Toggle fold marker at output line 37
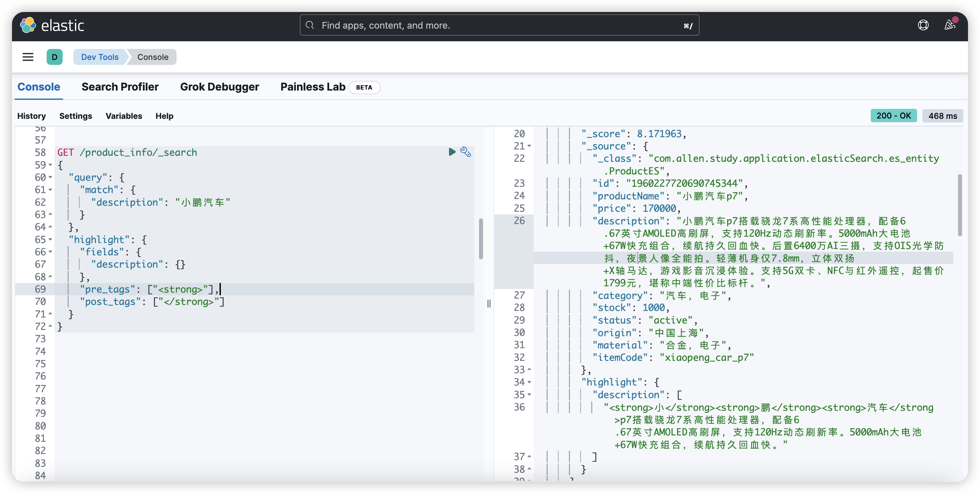Viewport: 980px width, 494px height. [x=529, y=457]
